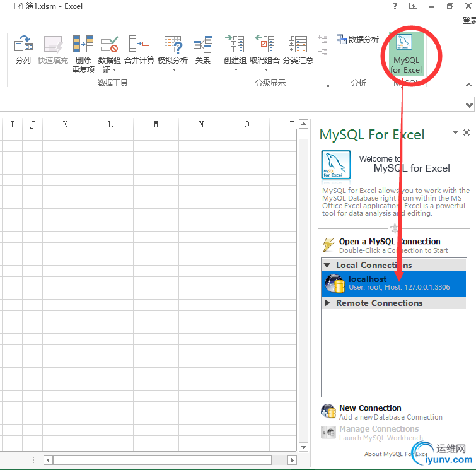Image resolution: width=476 pixels, height=470 pixels.
Task: Click the What-If Analysis (模拟分析) icon
Action: coord(173,44)
